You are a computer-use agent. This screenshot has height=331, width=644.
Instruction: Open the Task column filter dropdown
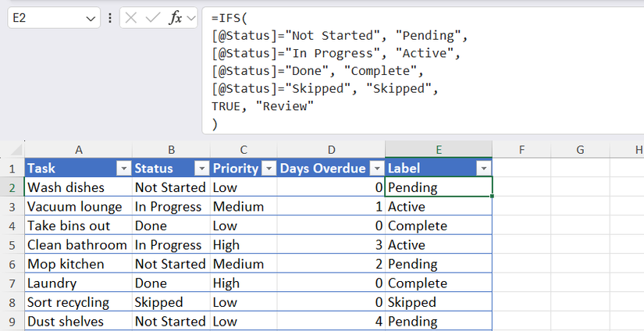[x=123, y=169]
